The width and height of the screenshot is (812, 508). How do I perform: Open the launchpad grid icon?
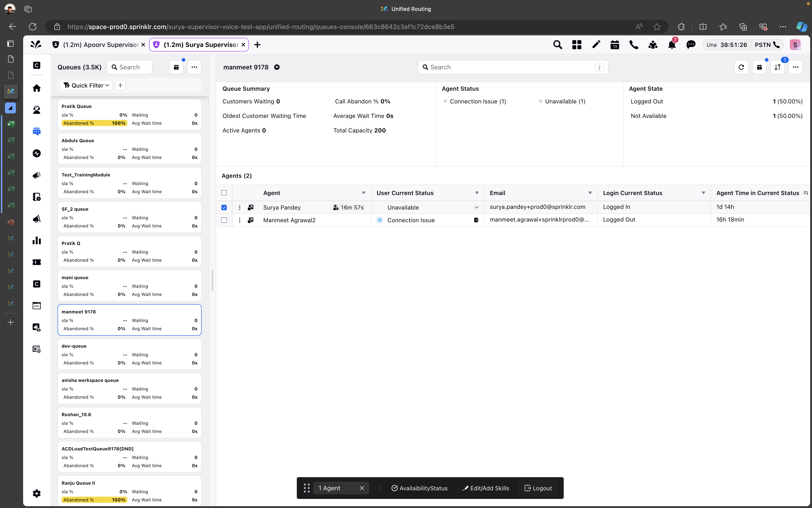pos(576,45)
